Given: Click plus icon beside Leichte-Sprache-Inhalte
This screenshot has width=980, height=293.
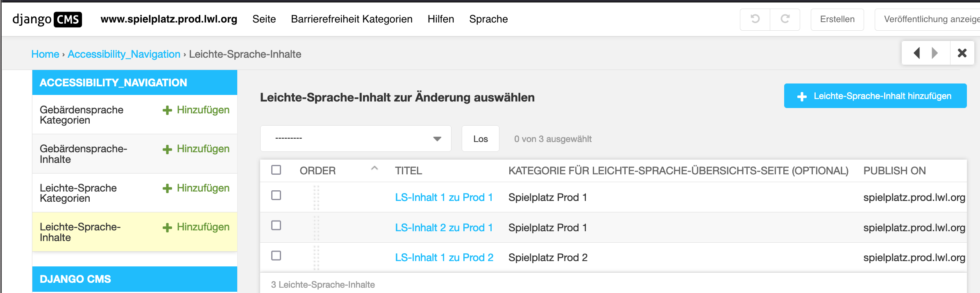Looking at the screenshot, I should [x=167, y=228].
